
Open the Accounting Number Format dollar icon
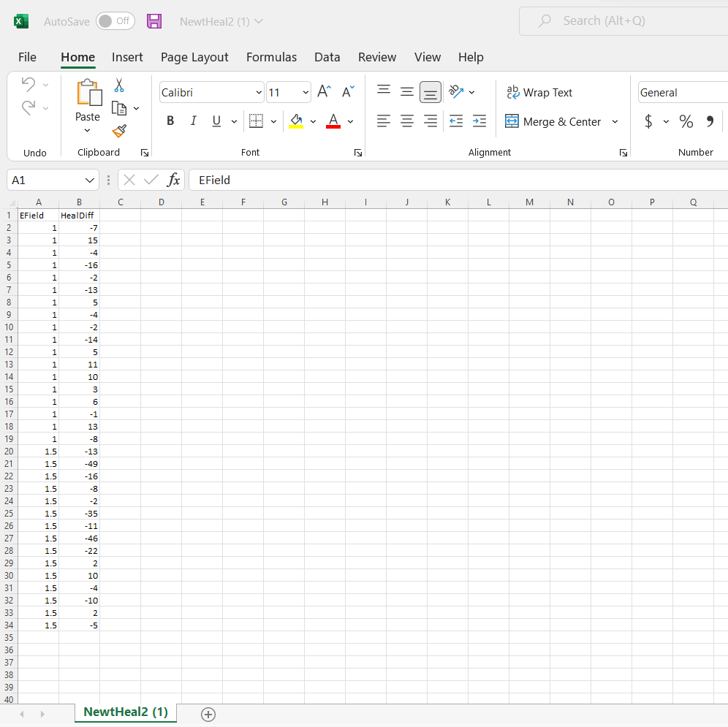[x=650, y=121]
